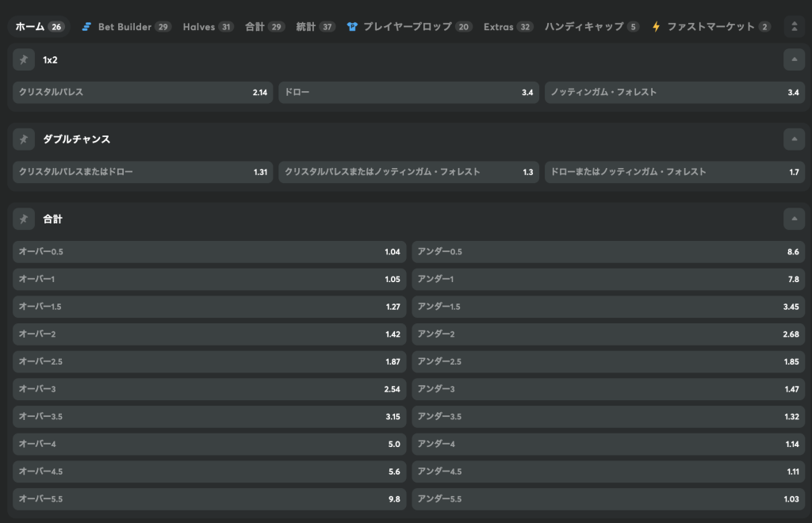Image resolution: width=812 pixels, height=523 pixels.
Task: Select アンダー0.5 at odds 8.6
Action: pos(608,252)
